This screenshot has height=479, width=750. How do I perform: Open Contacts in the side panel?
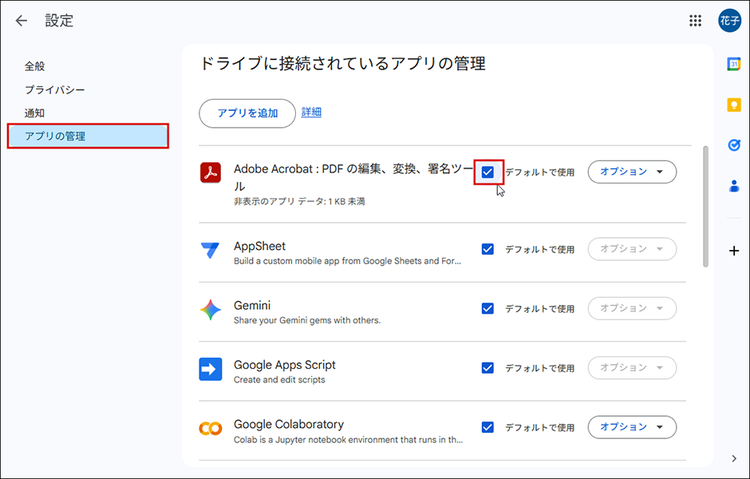[x=733, y=185]
